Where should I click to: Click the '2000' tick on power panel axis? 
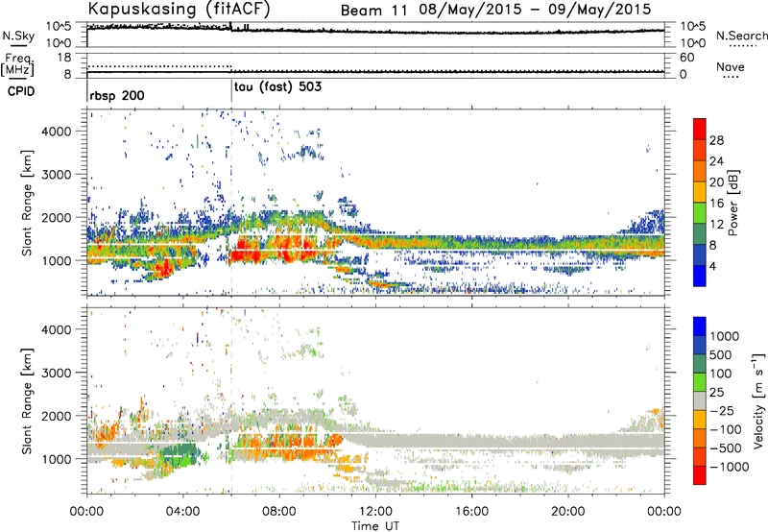(x=56, y=217)
